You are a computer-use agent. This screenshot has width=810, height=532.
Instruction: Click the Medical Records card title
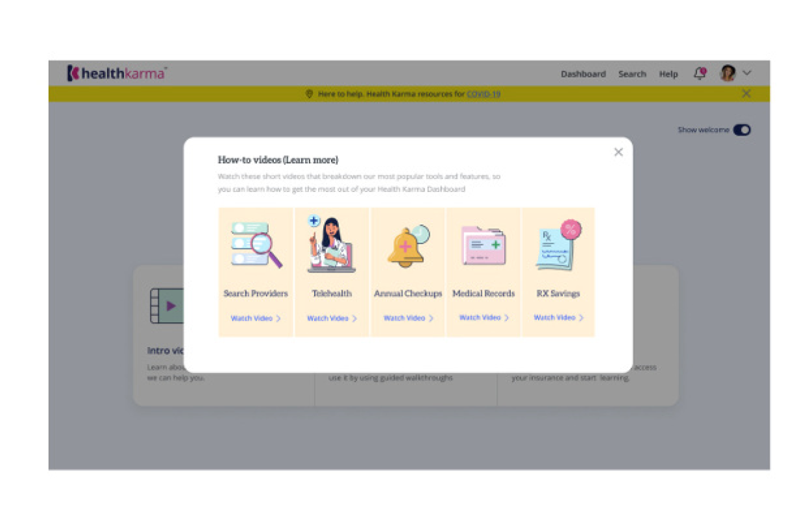click(484, 293)
